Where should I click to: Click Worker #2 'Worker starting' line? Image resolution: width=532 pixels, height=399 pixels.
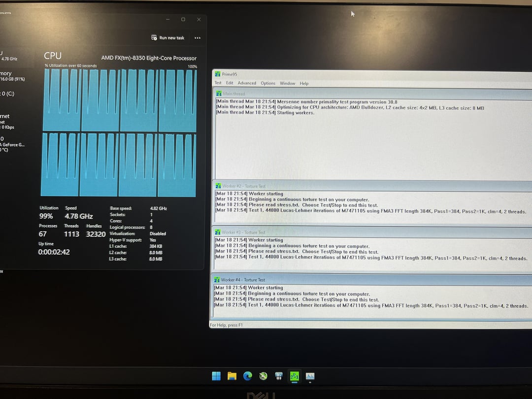[x=249, y=194]
